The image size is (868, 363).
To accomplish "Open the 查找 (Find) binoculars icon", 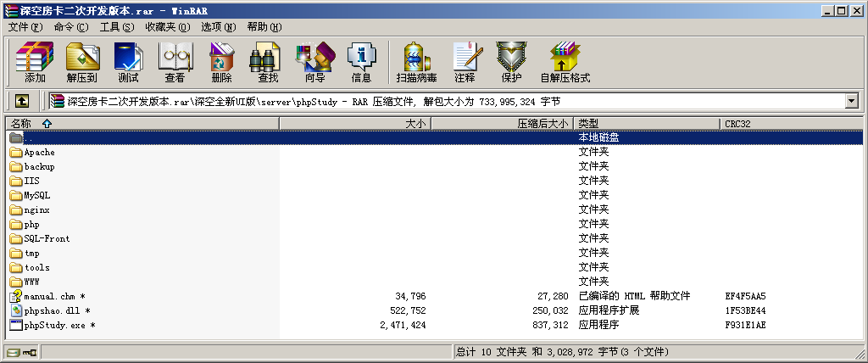I will coord(268,61).
